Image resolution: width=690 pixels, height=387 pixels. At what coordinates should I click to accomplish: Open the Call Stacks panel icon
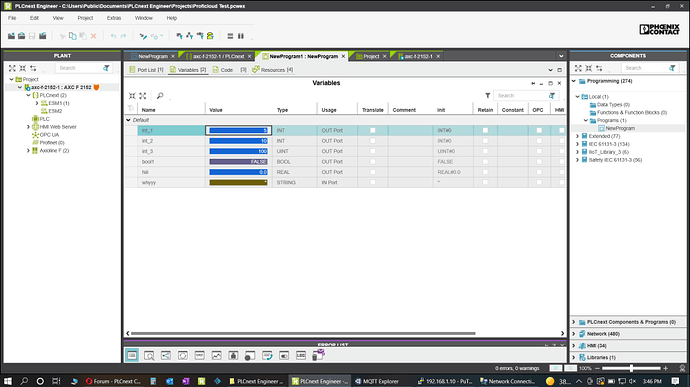267,355
